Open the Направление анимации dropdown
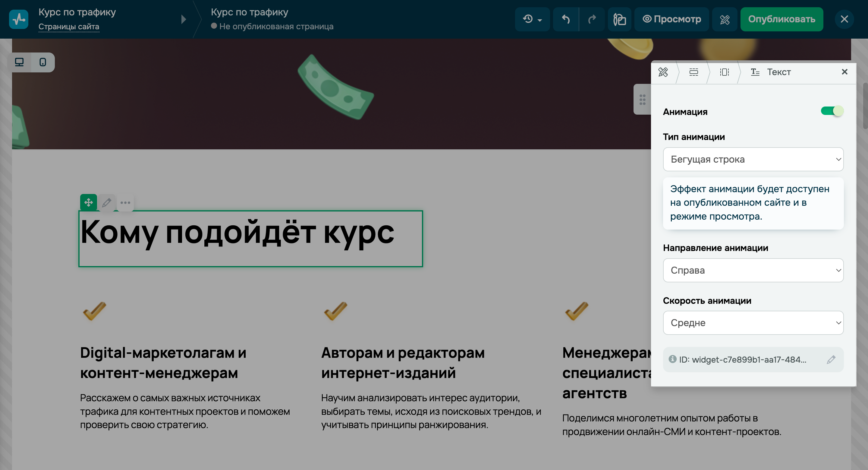The width and height of the screenshot is (868, 470). [753, 270]
